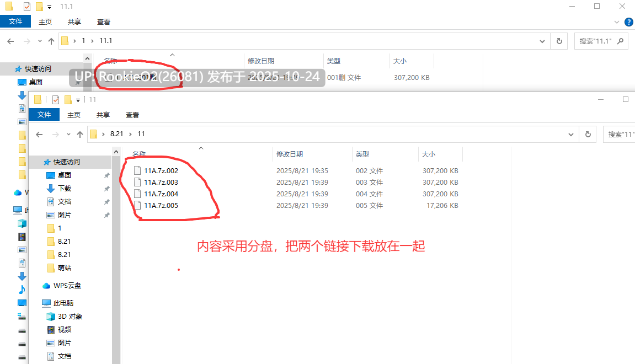Open 下载 in window 11 sidebar
Screen dimensions: 635x364
65,189
